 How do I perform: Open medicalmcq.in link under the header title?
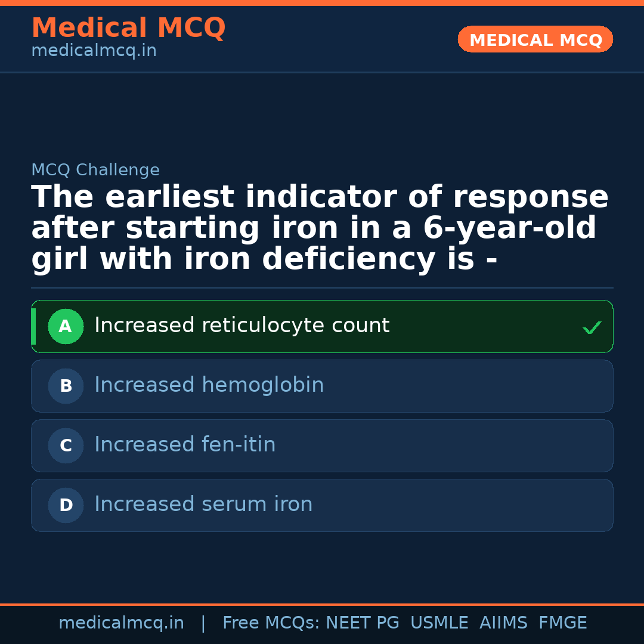pos(94,51)
